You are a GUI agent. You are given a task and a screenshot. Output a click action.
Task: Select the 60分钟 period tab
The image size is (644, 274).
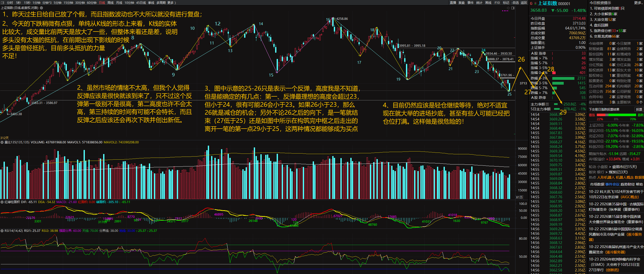tap(92, 3)
